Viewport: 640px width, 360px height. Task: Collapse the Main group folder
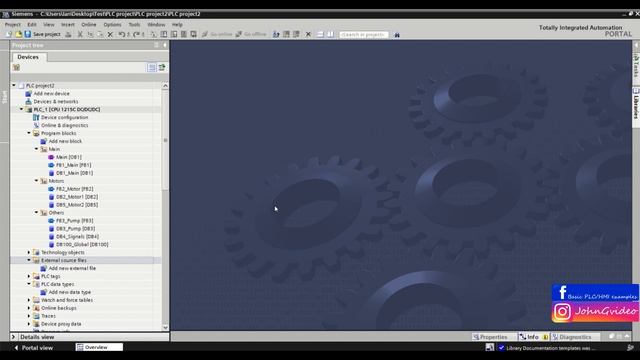click(x=37, y=149)
